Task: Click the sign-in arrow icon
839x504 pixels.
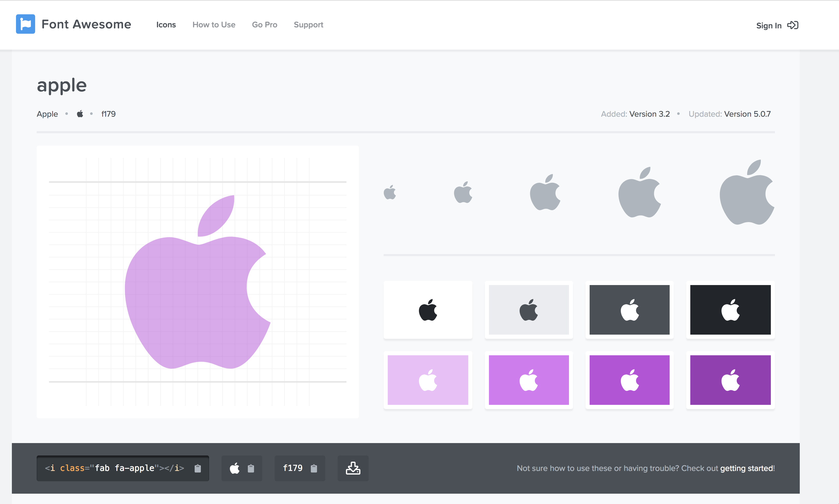Action: [x=793, y=25]
